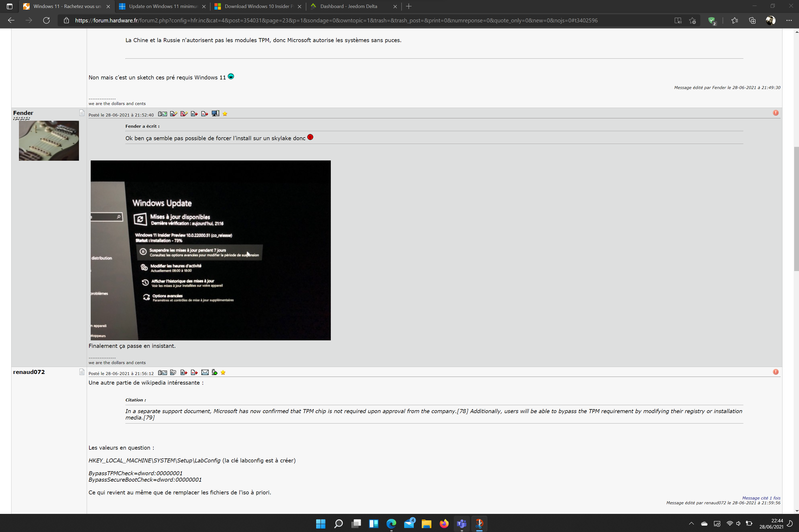Click the report post icon for Fender
Screen dimensions: 799x532
pyautogui.click(x=776, y=113)
